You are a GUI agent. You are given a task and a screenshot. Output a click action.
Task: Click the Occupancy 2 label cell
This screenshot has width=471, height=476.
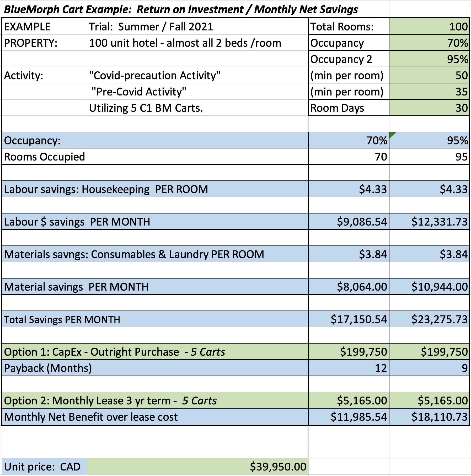pyautogui.click(x=349, y=59)
